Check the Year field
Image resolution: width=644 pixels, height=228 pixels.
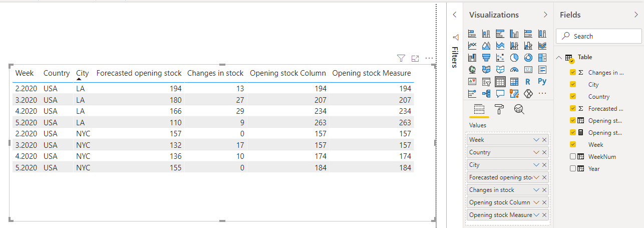point(573,169)
